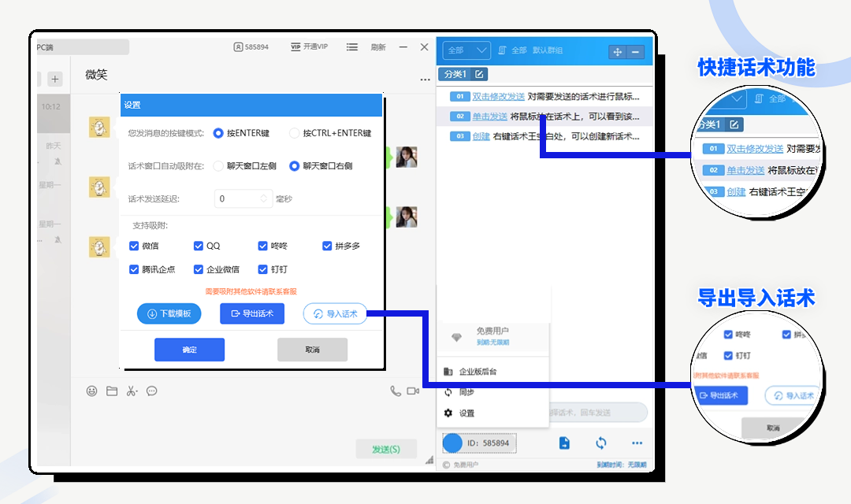Click the emoji icon in chat toolbar
The height and width of the screenshot is (504, 851).
(x=92, y=391)
